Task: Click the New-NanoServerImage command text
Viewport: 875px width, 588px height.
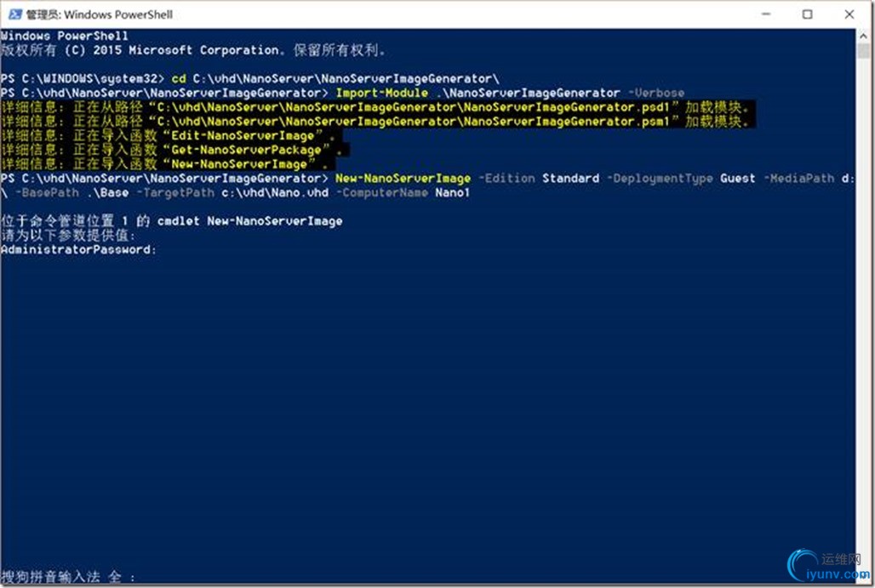Action: [x=403, y=179]
